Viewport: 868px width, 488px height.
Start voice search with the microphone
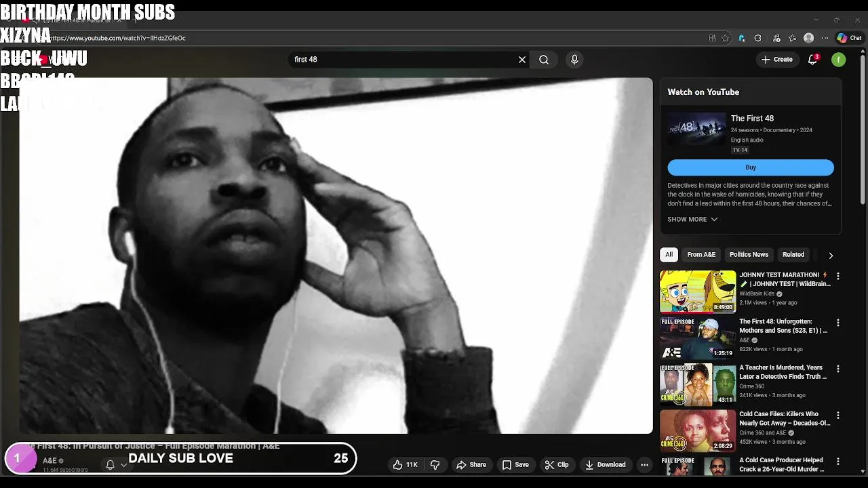click(x=574, y=60)
